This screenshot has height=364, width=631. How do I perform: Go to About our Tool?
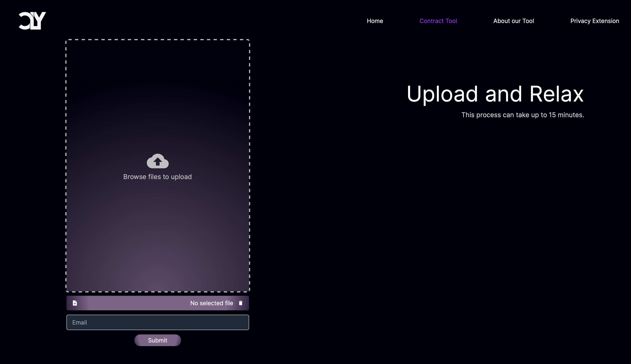[513, 21]
